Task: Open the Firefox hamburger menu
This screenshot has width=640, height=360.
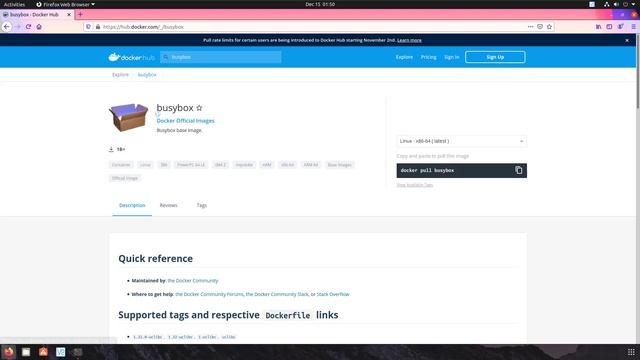Action: tap(633, 27)
